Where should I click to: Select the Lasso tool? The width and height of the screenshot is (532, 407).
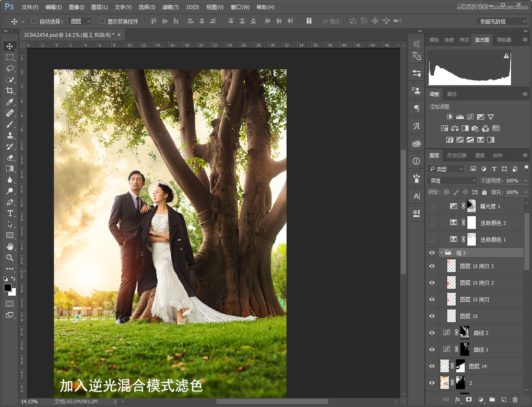10,68
